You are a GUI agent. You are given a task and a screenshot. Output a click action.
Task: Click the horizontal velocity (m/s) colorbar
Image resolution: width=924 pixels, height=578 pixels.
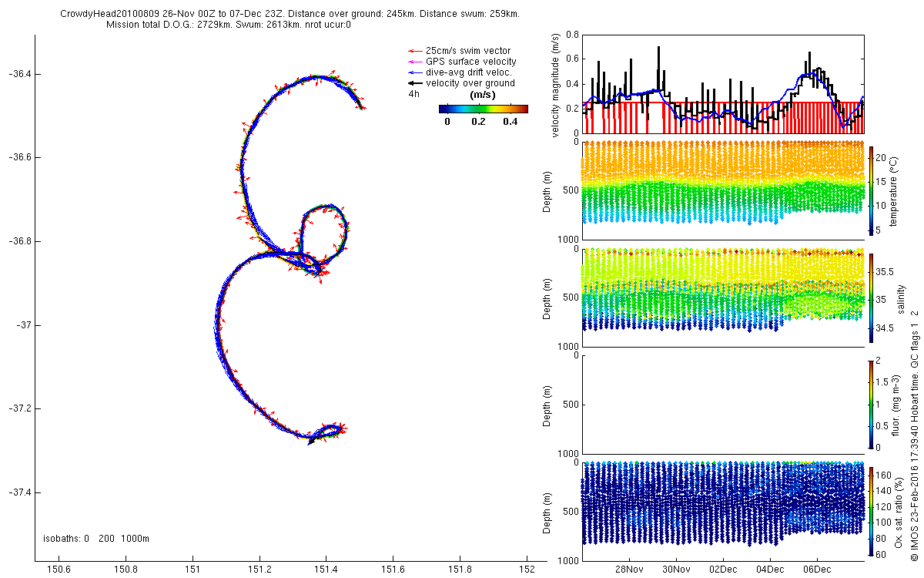click(x=483, y=109)
